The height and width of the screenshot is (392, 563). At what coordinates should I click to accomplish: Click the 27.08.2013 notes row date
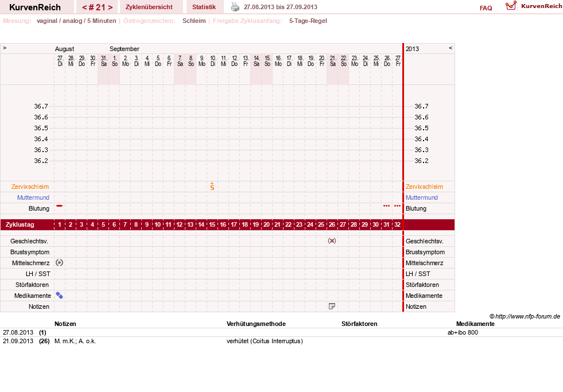[x=18, y=332]
